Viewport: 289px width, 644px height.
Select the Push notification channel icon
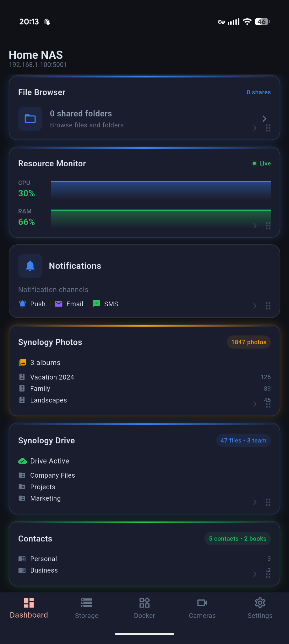22,304
